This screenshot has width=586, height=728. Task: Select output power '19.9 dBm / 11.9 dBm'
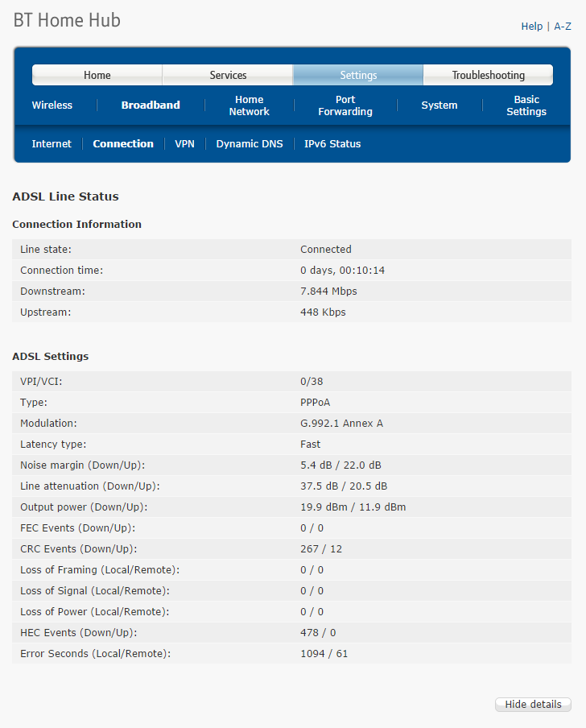353,507
